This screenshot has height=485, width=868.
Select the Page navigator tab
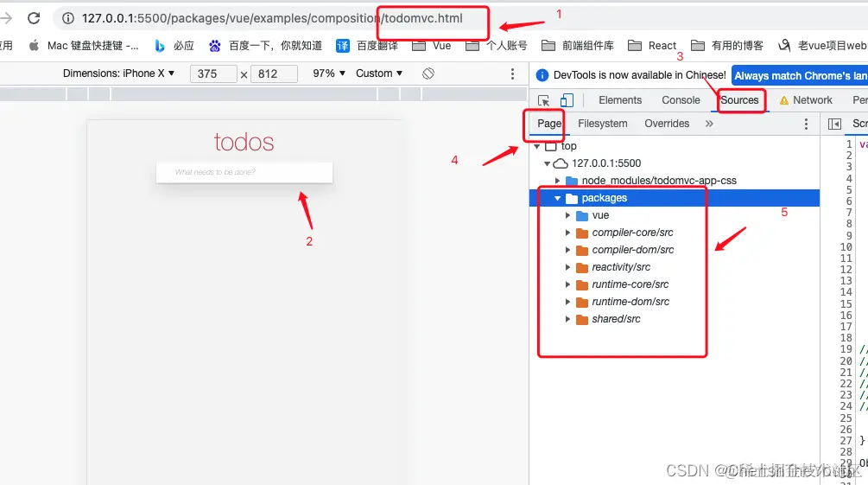[549, 124]
